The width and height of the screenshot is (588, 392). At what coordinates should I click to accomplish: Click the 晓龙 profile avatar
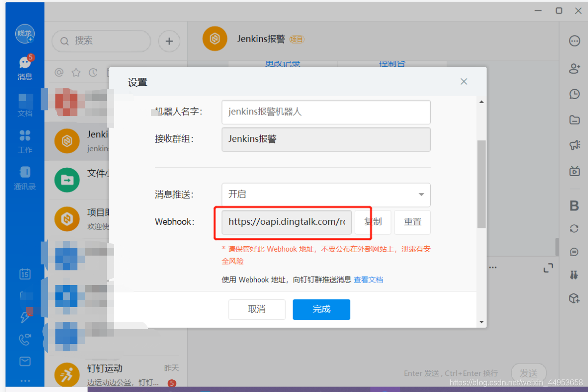pyautogui.click(x=24, y=33)
